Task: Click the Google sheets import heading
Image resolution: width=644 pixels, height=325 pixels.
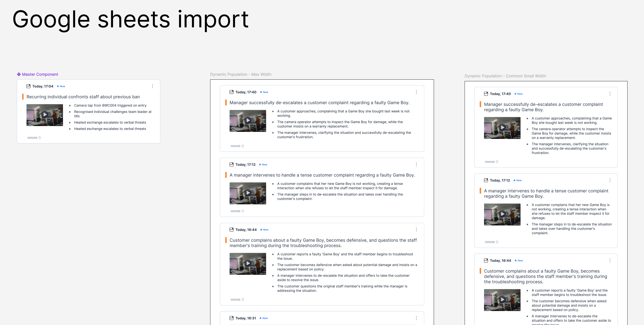Action: (x=130, y=19)
